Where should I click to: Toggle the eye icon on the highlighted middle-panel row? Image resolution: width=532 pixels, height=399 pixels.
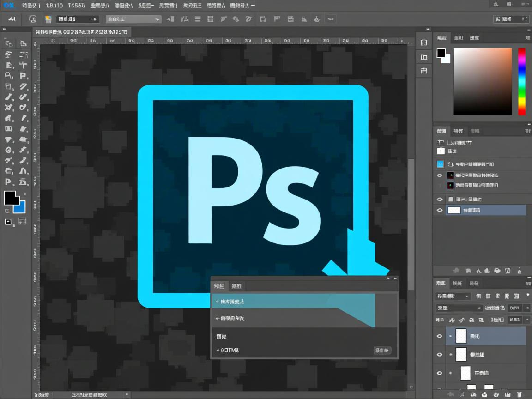coord(440,210)
